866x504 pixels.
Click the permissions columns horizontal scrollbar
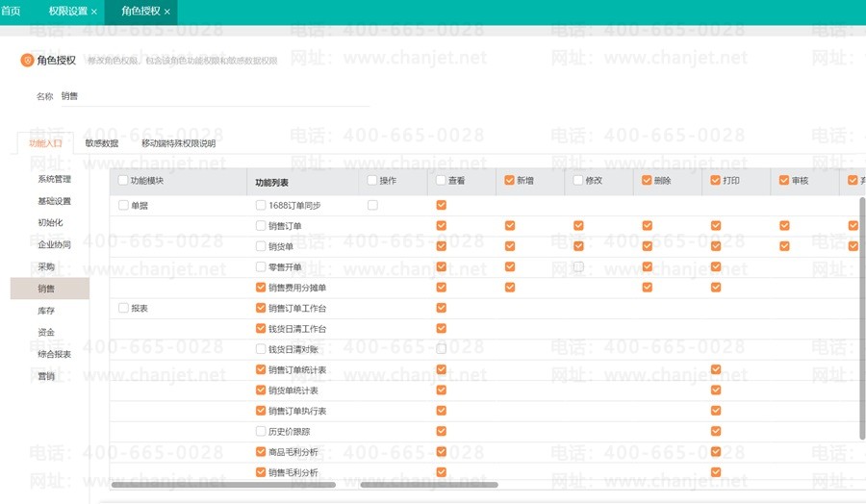click(x=429, y=485)
